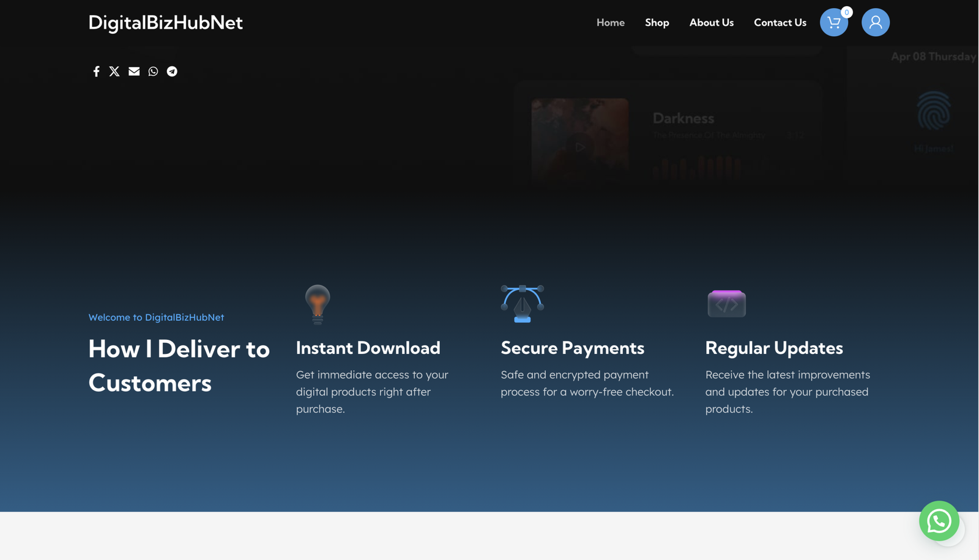979x560 pixels.
Task: Open the user account profile icon
Action: click(x=875, y=23)
